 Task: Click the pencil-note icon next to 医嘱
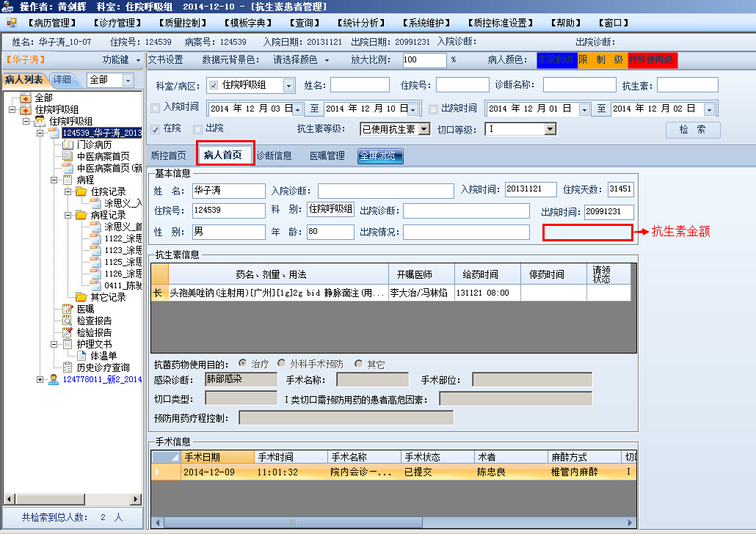(x=68, y=309)
